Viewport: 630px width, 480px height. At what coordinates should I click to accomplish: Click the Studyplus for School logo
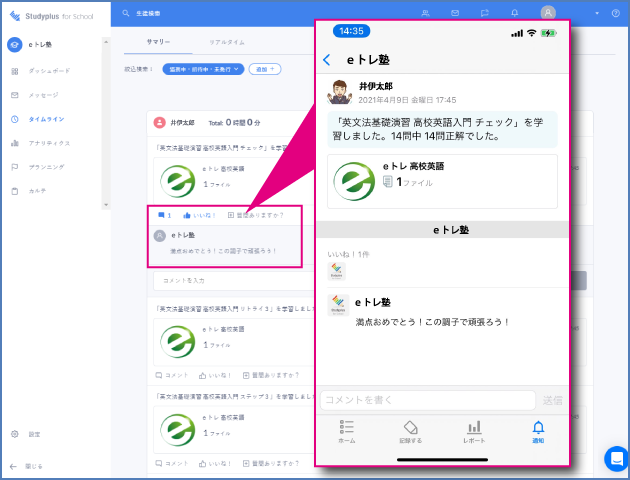pyautogui.click(x=51, y=16)
